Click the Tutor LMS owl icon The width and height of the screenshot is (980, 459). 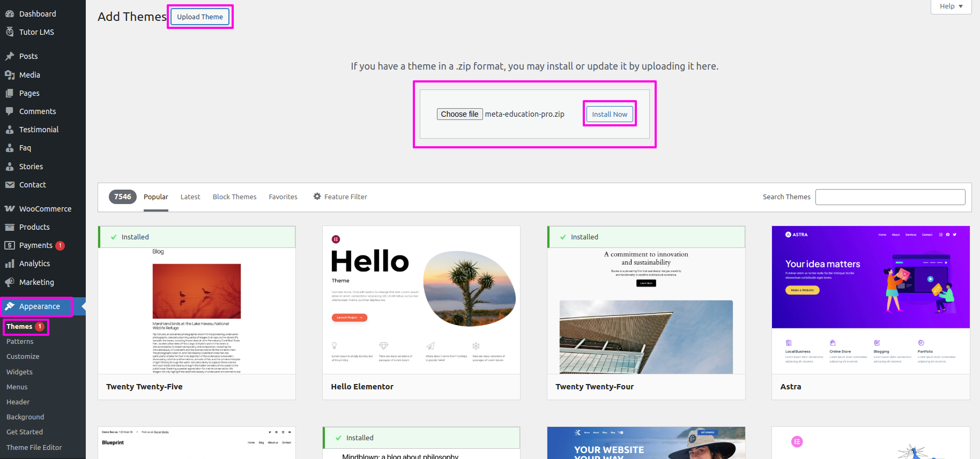tap(10, 32)
